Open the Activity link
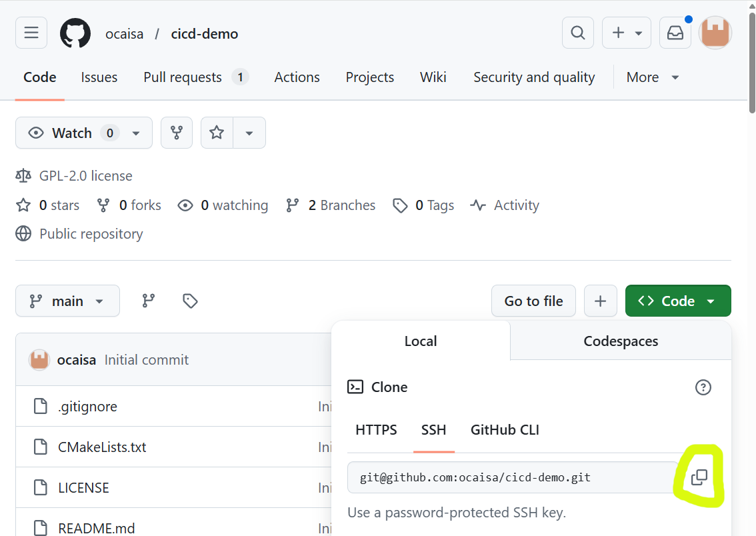This screenshot has height=536, width=756. tap(505, 205)
